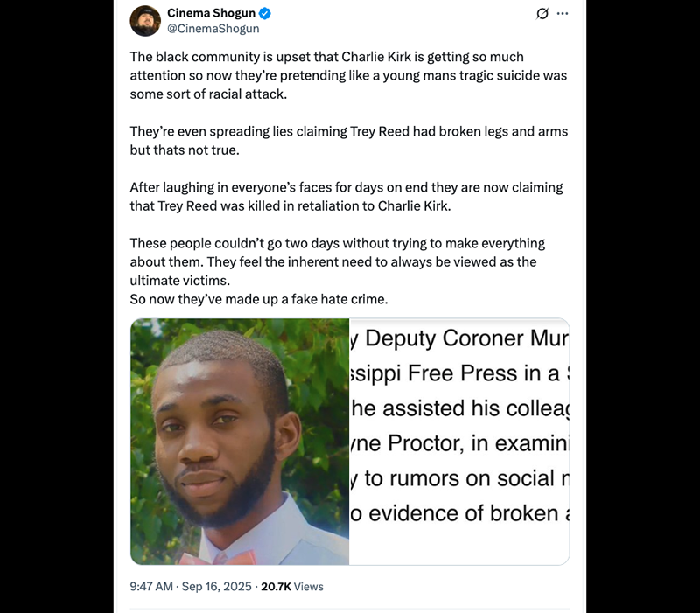Click the Cinema Shogun display name
This screenshot has width=700, height=613.
[x=211, y=13]
